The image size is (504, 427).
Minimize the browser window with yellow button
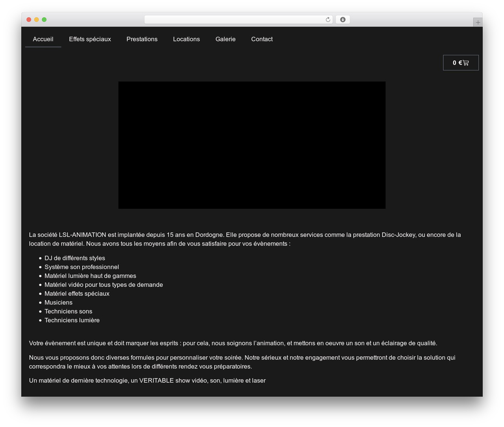pos(37,20)
